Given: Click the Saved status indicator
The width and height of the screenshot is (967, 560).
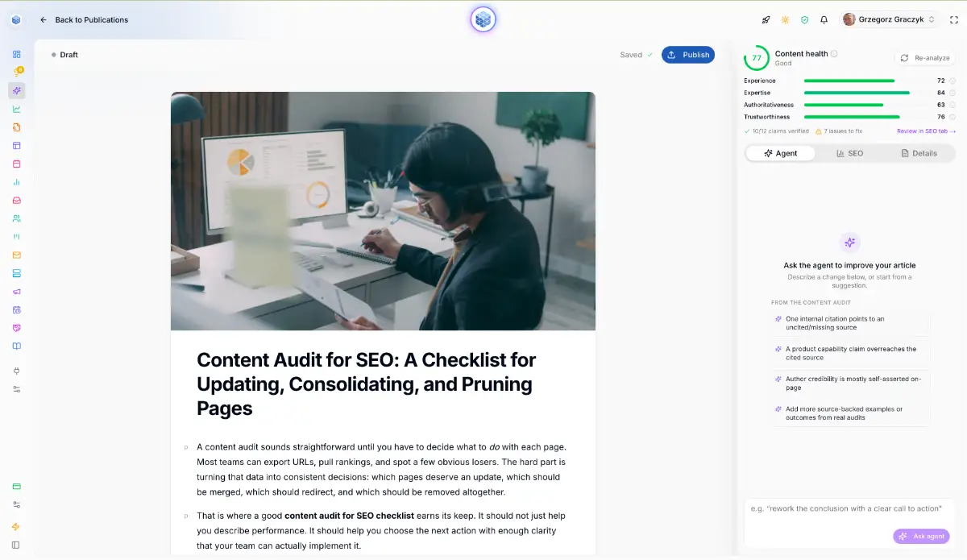Looking at the screenshot, I should (x=636, y=55).
